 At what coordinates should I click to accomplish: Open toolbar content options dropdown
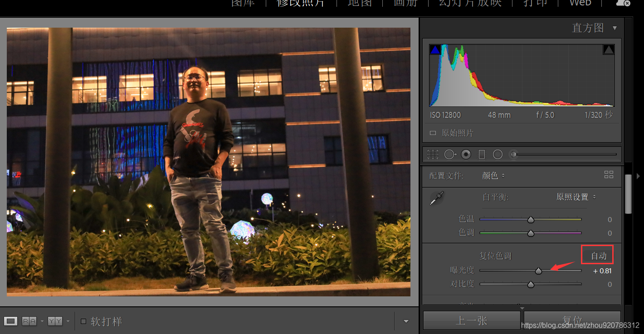pyautogui.click(x=406, y=321)
